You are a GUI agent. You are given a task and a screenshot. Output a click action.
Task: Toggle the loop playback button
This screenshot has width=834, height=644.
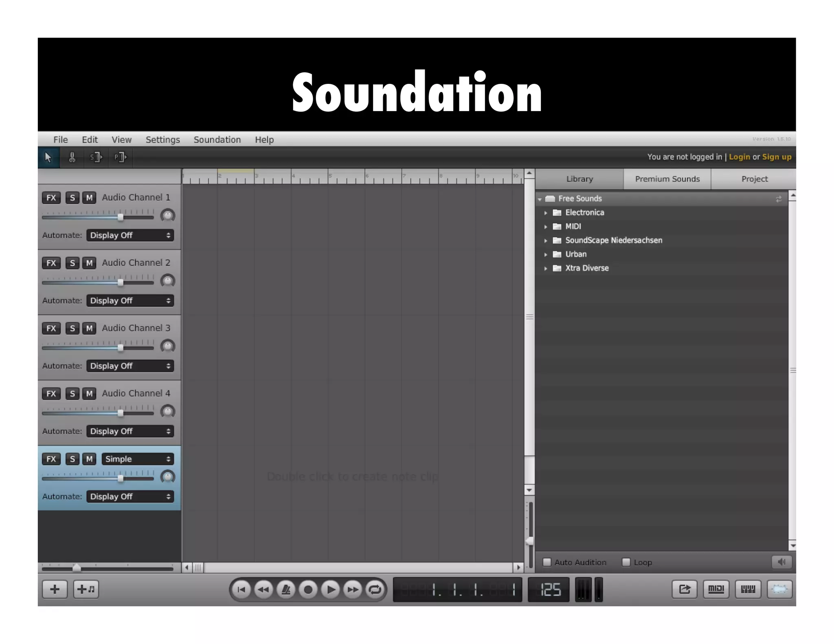tap(375, 589)
